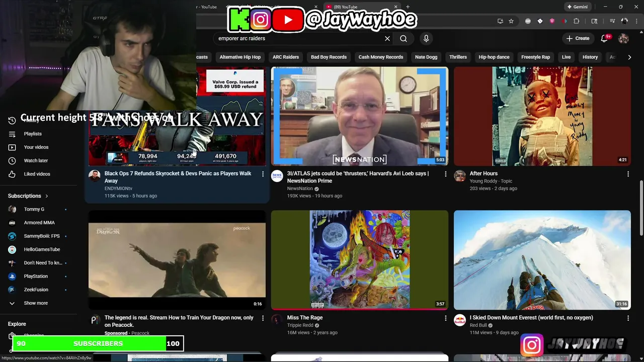The width and height of the screenshot is (644, 362).
Task: Expand the Subscriptions section chevron
Action: [x=47, y=196]
